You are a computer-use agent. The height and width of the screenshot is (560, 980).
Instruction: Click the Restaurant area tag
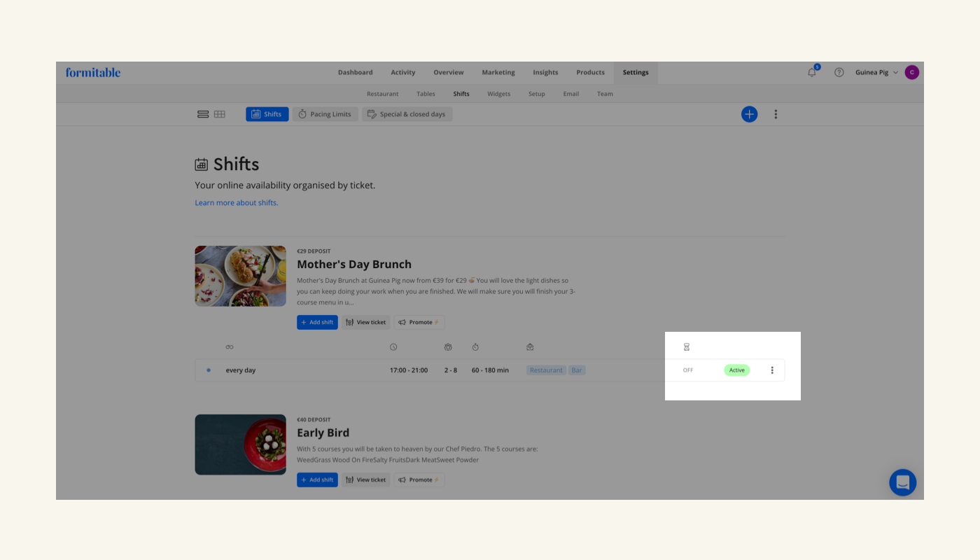pyautogui.click(x=546, y=370)
